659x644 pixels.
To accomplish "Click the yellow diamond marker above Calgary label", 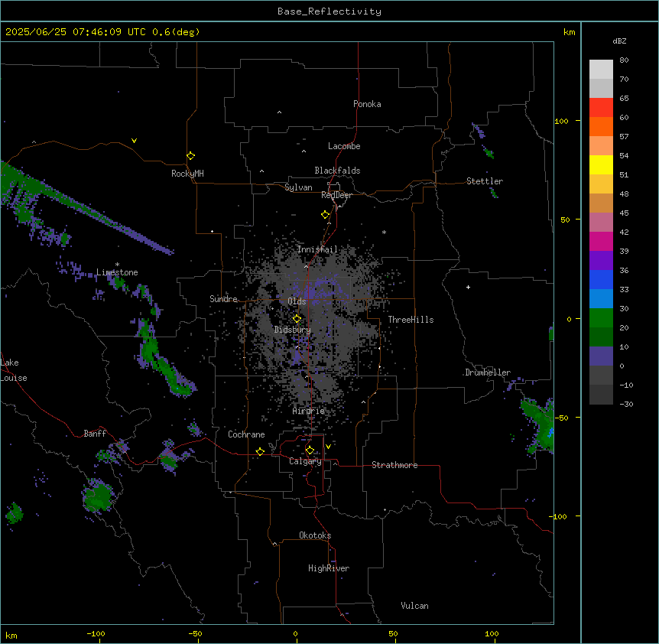I will (310, 450).
